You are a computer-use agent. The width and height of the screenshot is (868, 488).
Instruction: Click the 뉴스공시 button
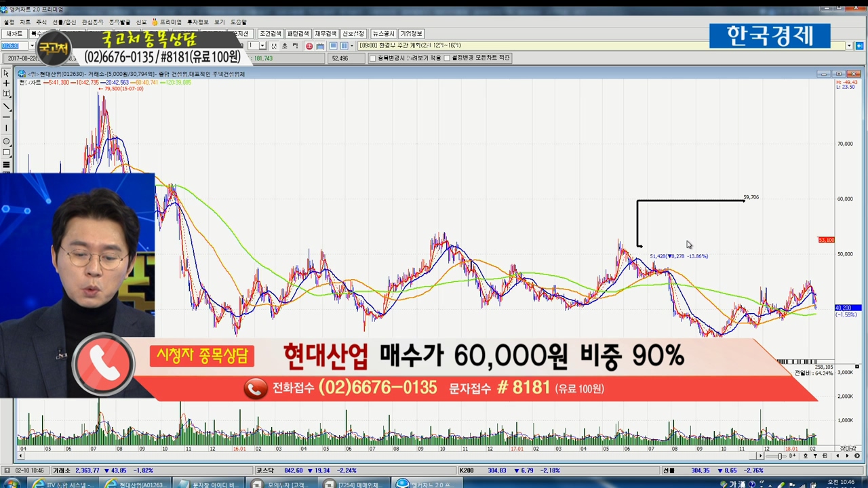[x=383, y=34]
